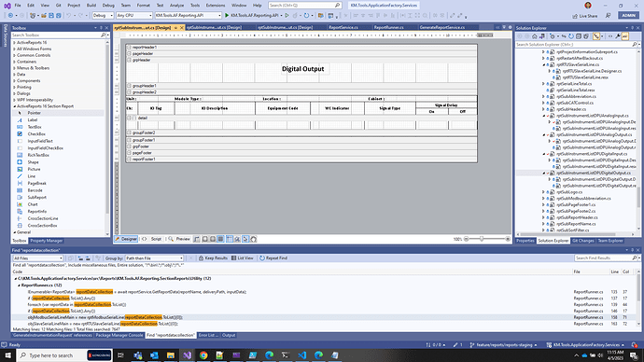Click the Search Solution Explorer field
This screenshot has height=362, width=644.
pos(574,45)
